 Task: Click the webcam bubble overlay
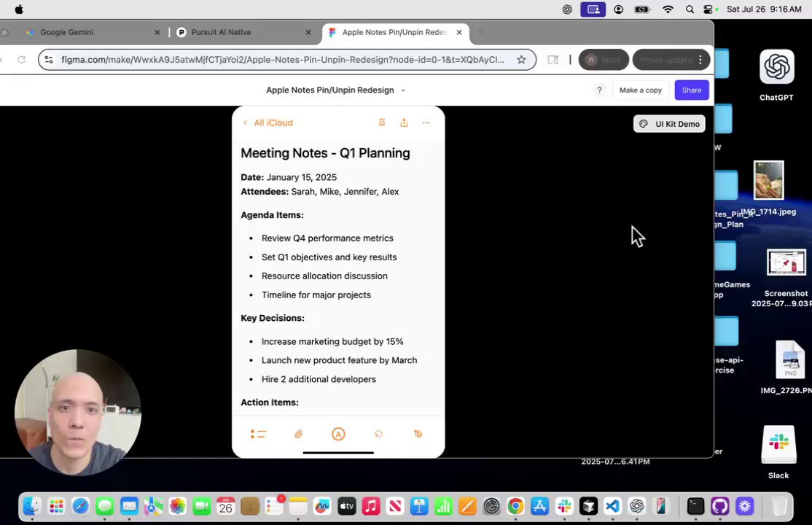[x=78, y=413]
